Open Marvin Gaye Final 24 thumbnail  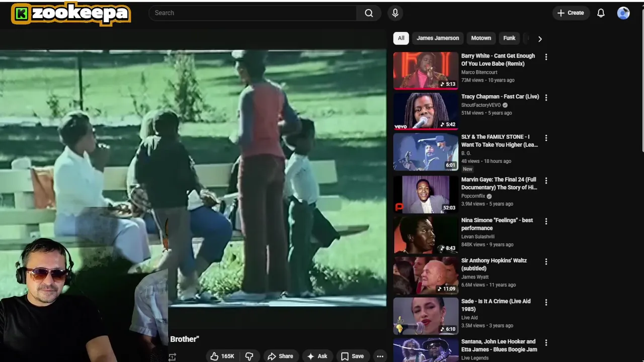point(426,194)
